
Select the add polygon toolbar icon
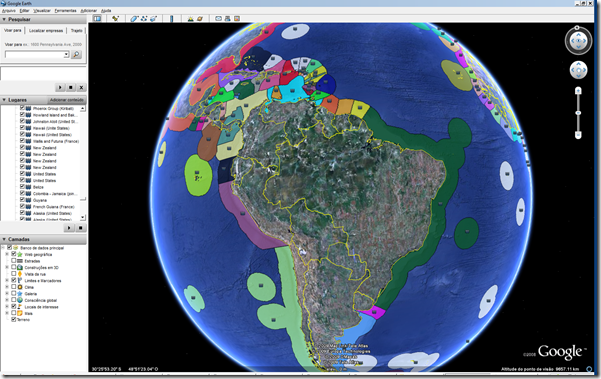coord(134,18)
